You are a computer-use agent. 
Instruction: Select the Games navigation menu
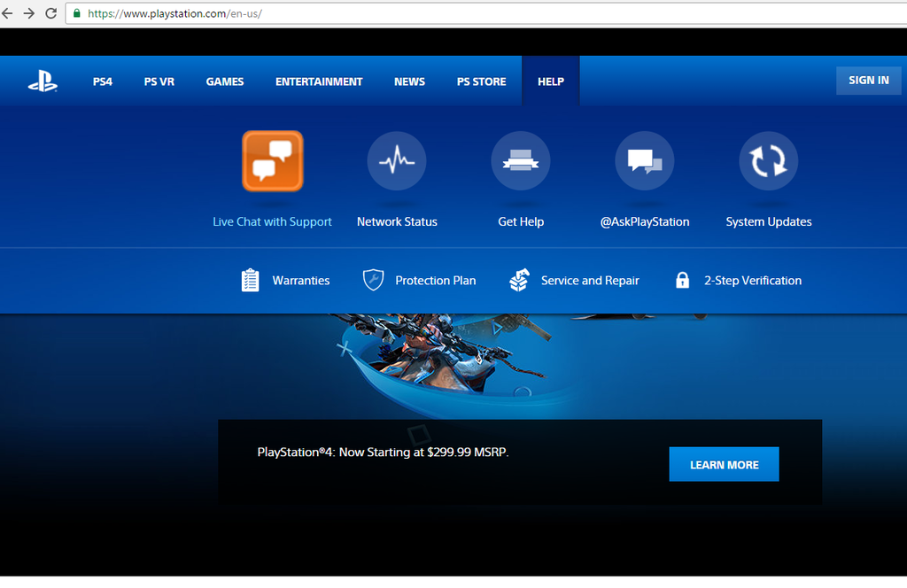pyautogui.click(x=225, y=81)
